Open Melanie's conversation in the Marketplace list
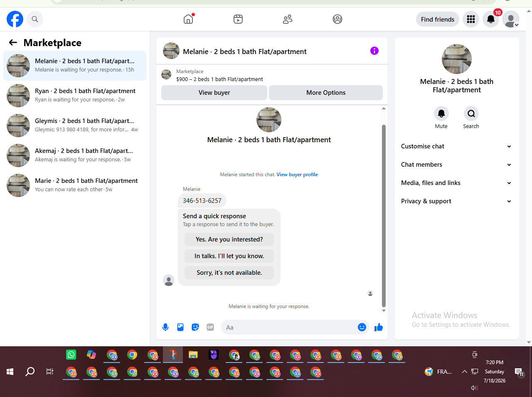 75,66
